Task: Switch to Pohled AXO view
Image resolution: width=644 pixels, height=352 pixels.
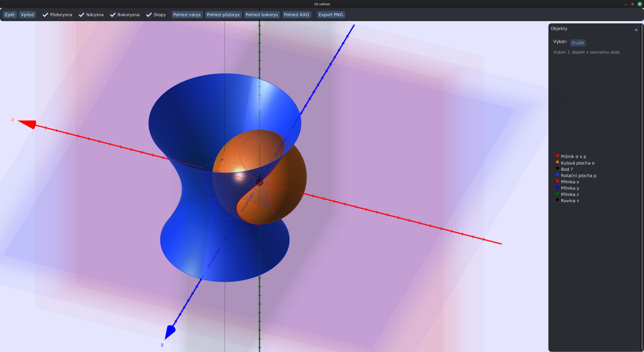Action: 297,15
